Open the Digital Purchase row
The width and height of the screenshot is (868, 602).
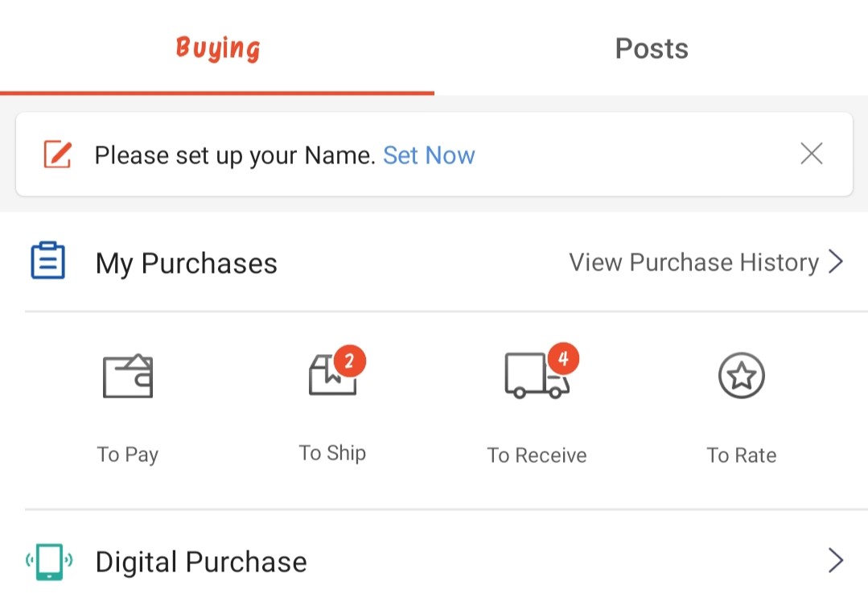click(434, 561)
